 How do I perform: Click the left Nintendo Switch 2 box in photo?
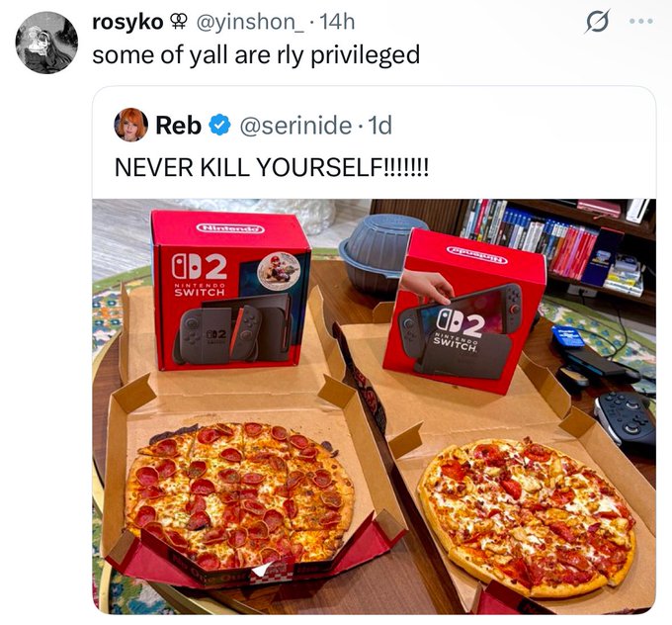click(229, 291)
